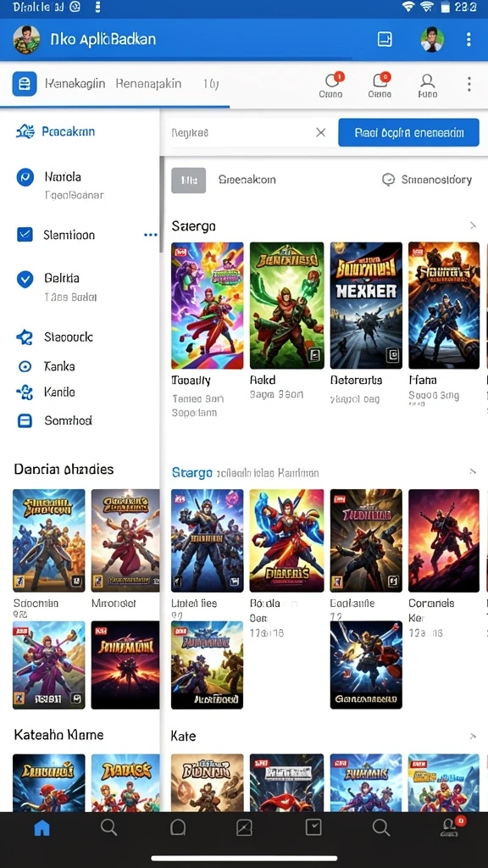This screenshot has width=488, height=868.
Task: Tap the Home icon in bottom bar
Action: (x=42, y=828)
